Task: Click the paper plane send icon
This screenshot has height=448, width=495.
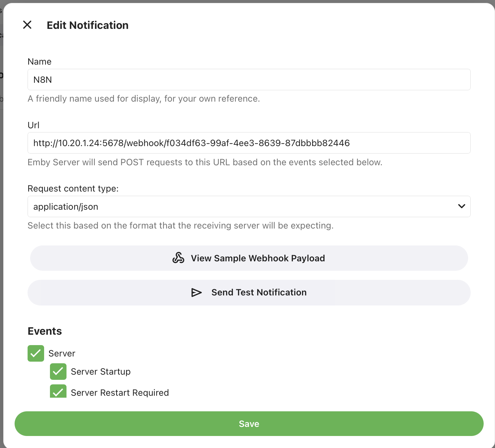Action: click(196, 292)
